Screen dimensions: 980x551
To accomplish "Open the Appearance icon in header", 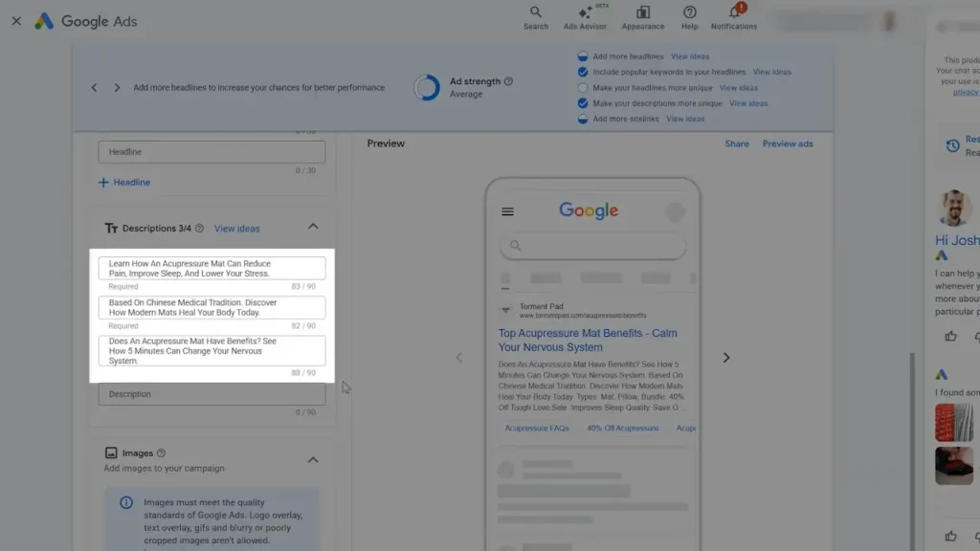I will click(x=643, y=12).
